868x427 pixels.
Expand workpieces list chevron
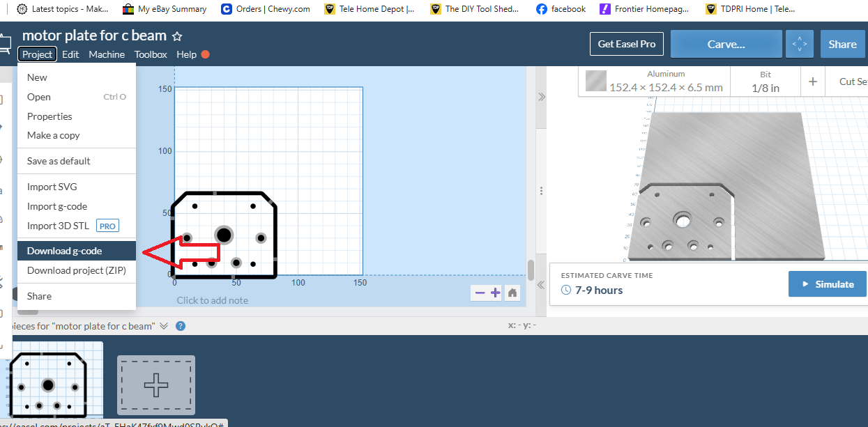(x=164, y=326)
